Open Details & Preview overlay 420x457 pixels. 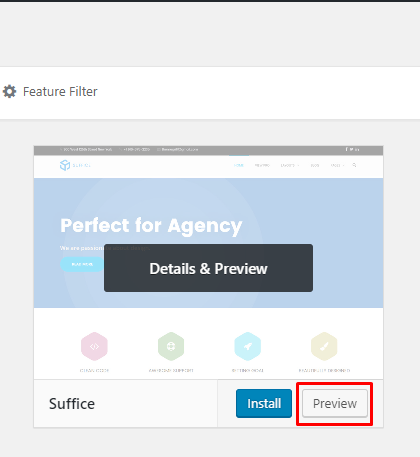208,268
